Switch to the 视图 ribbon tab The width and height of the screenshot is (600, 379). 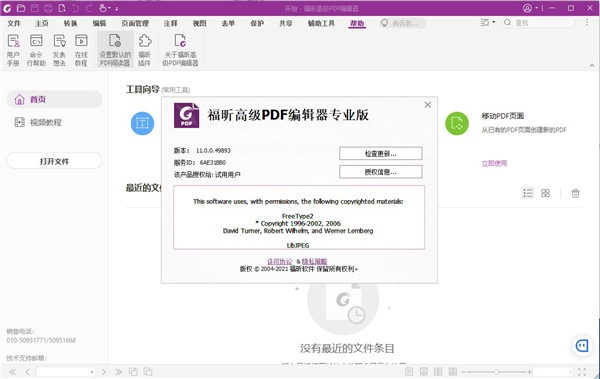pos(199,23)
